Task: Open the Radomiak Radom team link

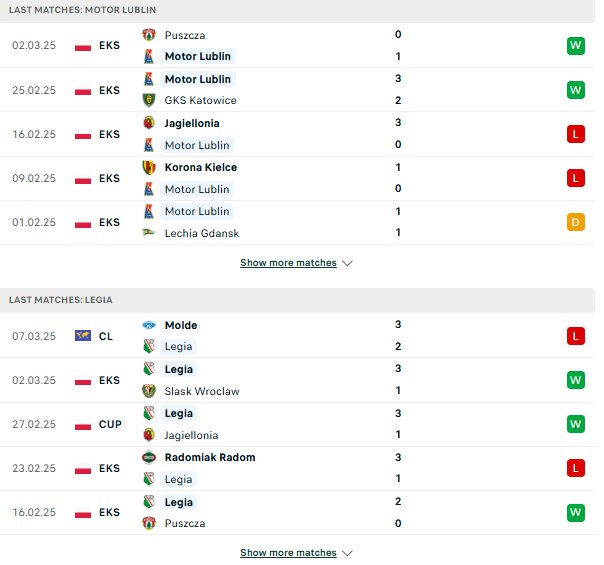Action: 210,457
